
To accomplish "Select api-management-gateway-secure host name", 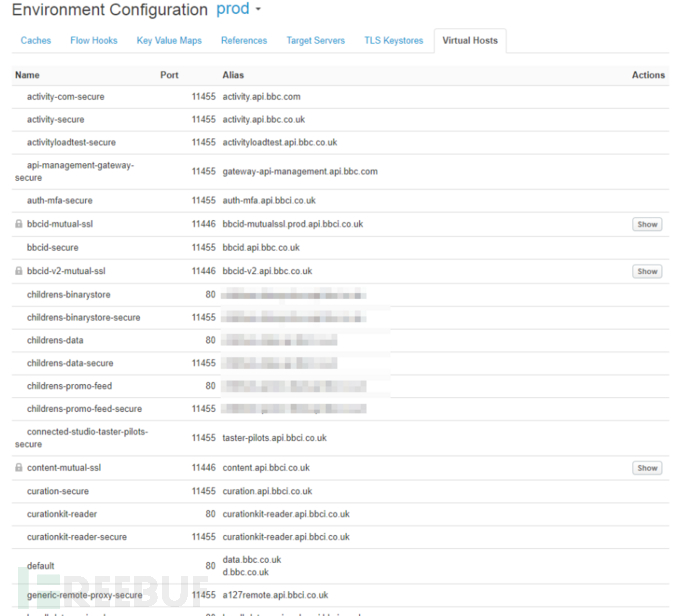I will pyautogui.click(x=74, y=172).
